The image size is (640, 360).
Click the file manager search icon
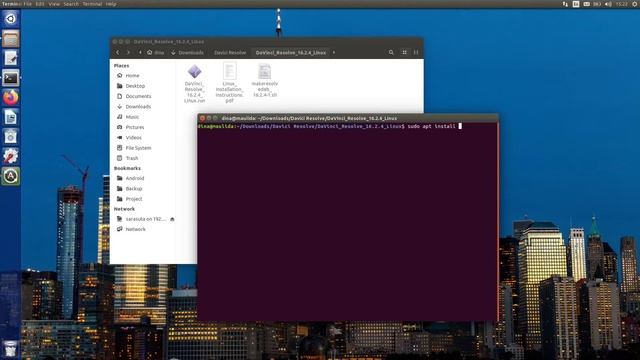coord(391,53)
